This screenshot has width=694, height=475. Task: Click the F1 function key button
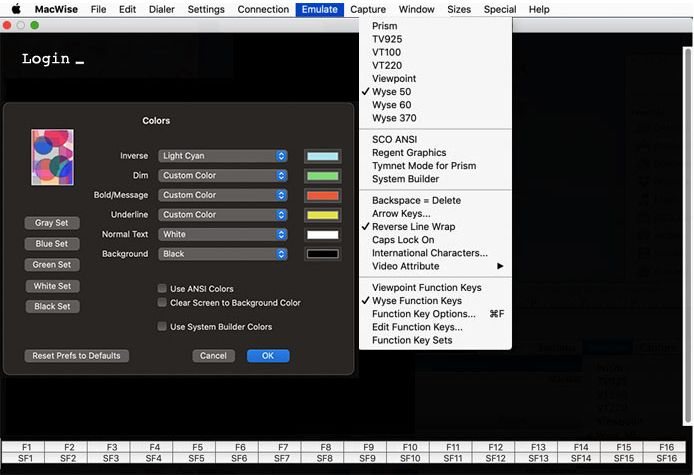[x=23, y=447]
